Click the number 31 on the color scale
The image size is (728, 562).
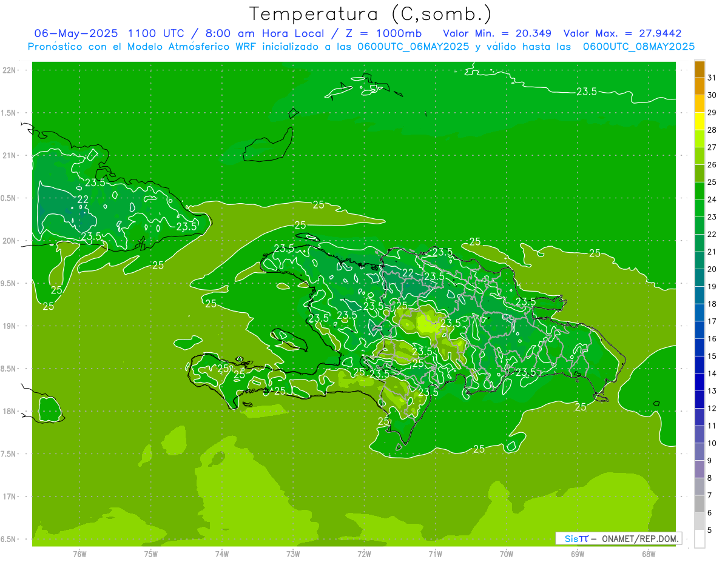[712, 78]
